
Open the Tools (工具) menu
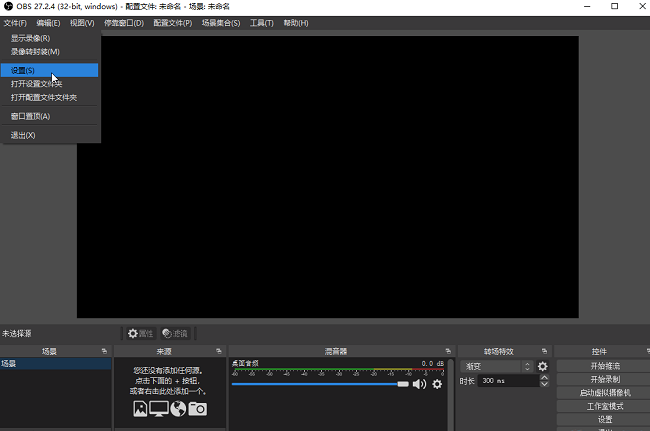[261, 22]
